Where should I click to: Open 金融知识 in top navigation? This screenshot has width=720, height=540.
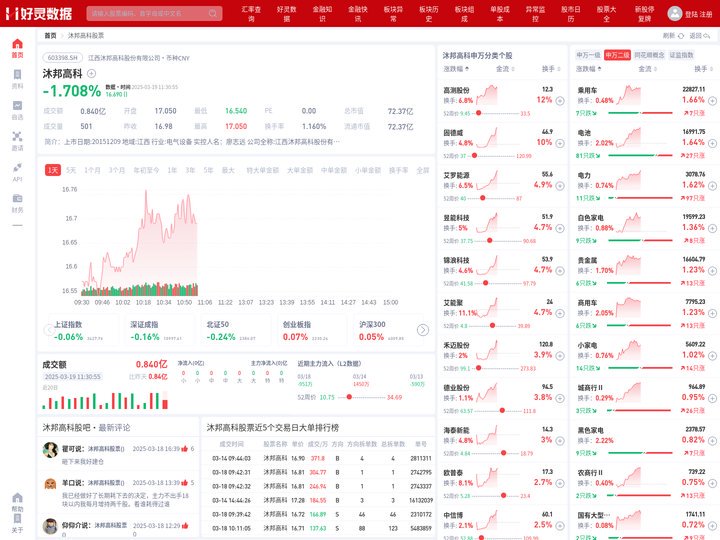point(322,14)
